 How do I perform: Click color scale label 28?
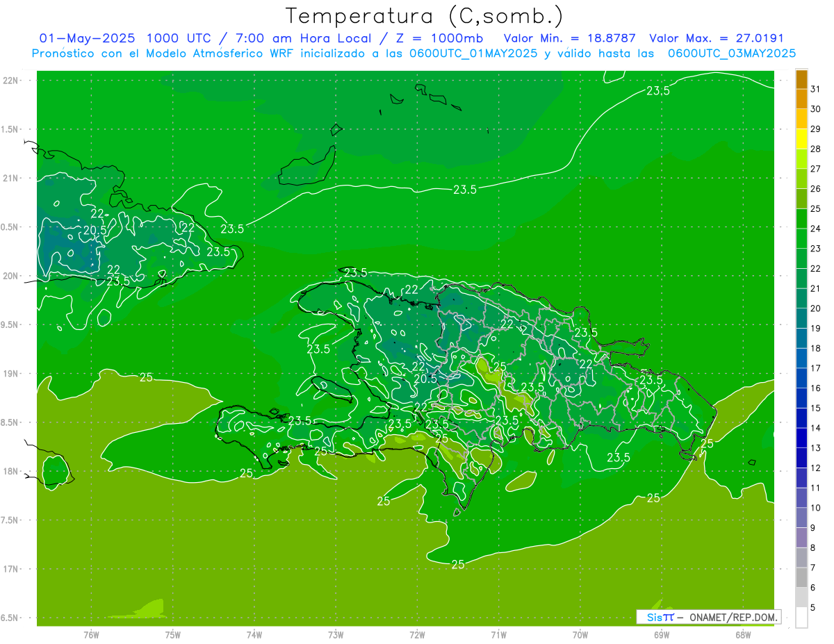(815, 149)
